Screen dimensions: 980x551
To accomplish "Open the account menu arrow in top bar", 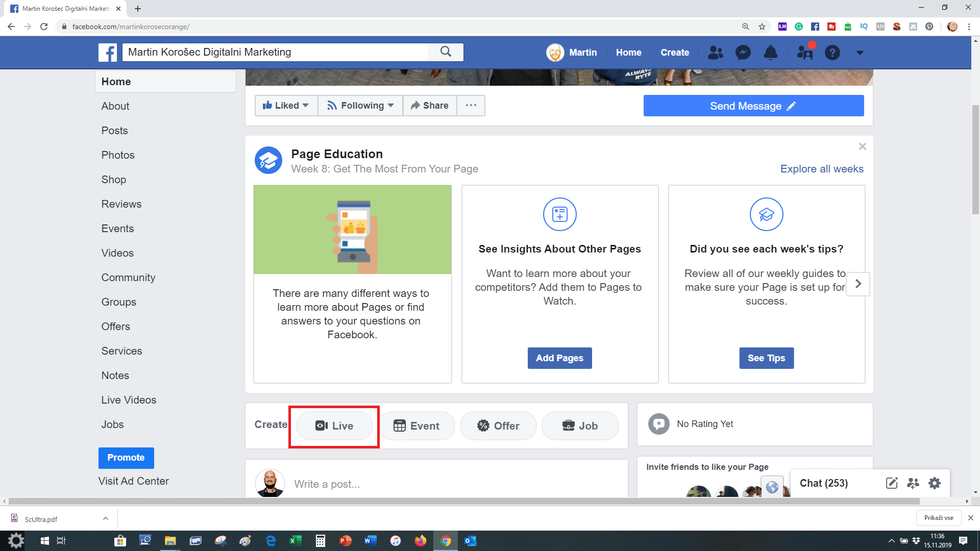I will (x=860, y=53).
